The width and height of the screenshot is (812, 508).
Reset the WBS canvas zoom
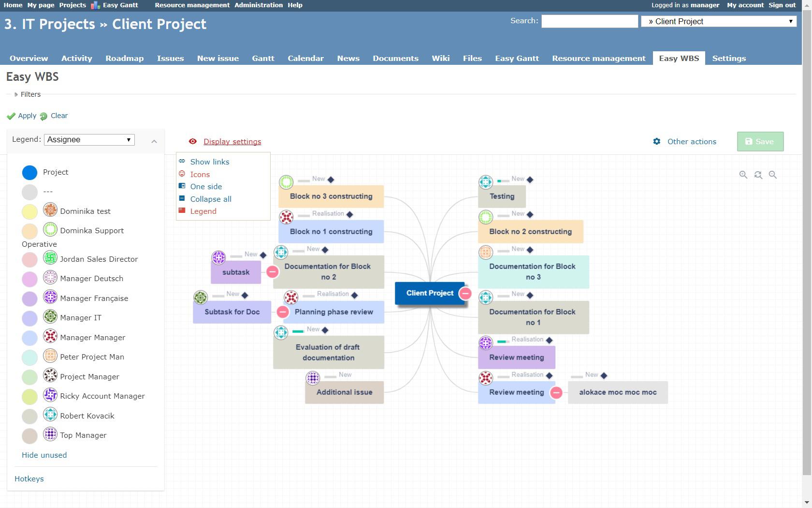coord(758,175)
